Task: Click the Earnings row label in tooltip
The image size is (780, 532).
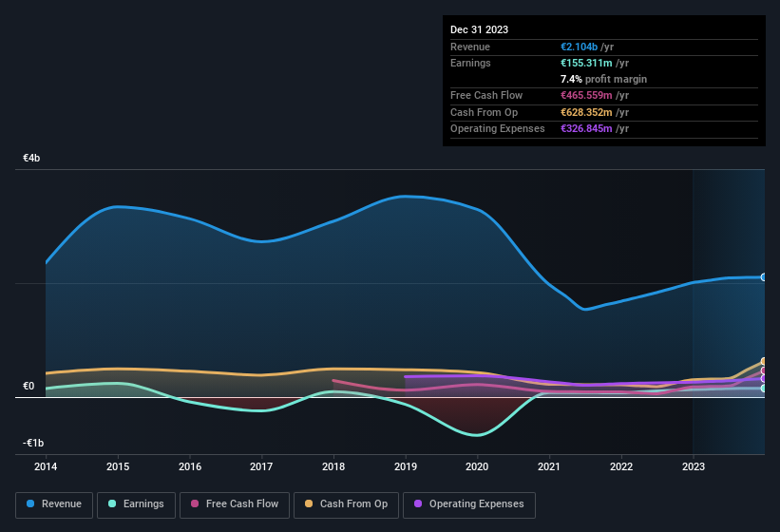Action: click(470, 63)
